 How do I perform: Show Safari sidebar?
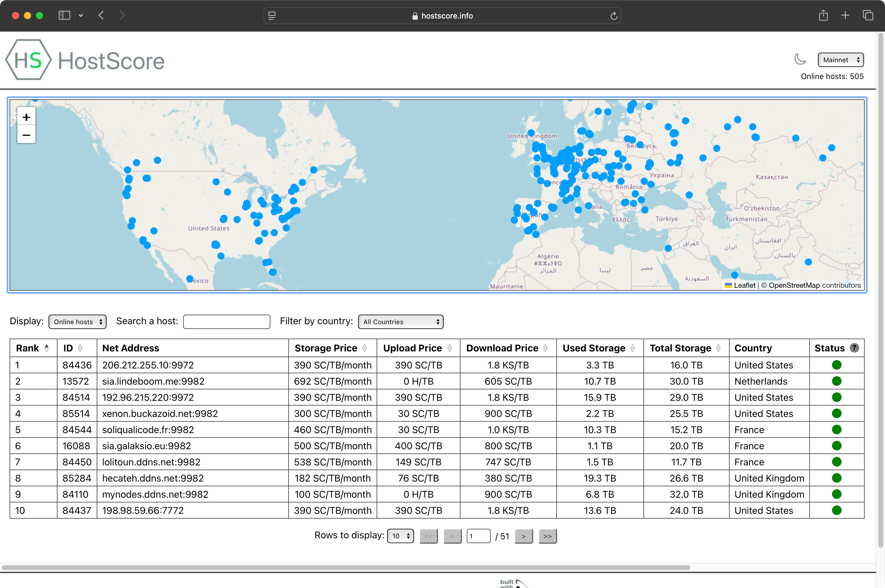(x=64, y=15)
